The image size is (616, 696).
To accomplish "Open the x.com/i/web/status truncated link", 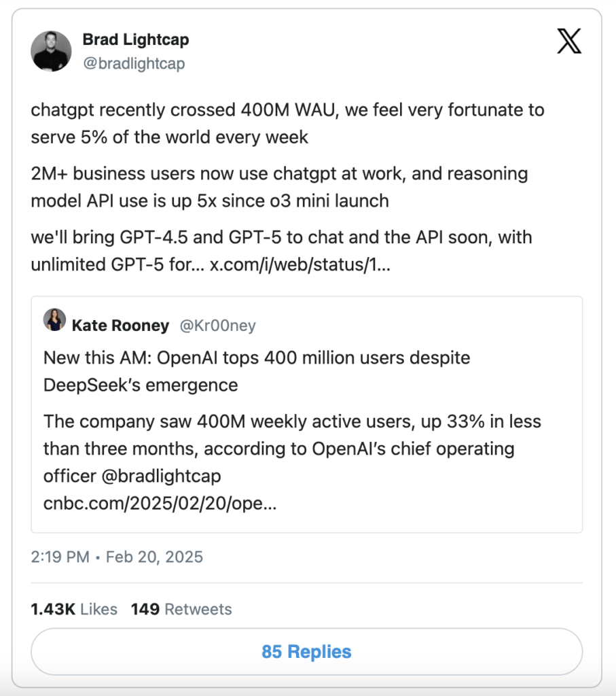I will (300, 264).
